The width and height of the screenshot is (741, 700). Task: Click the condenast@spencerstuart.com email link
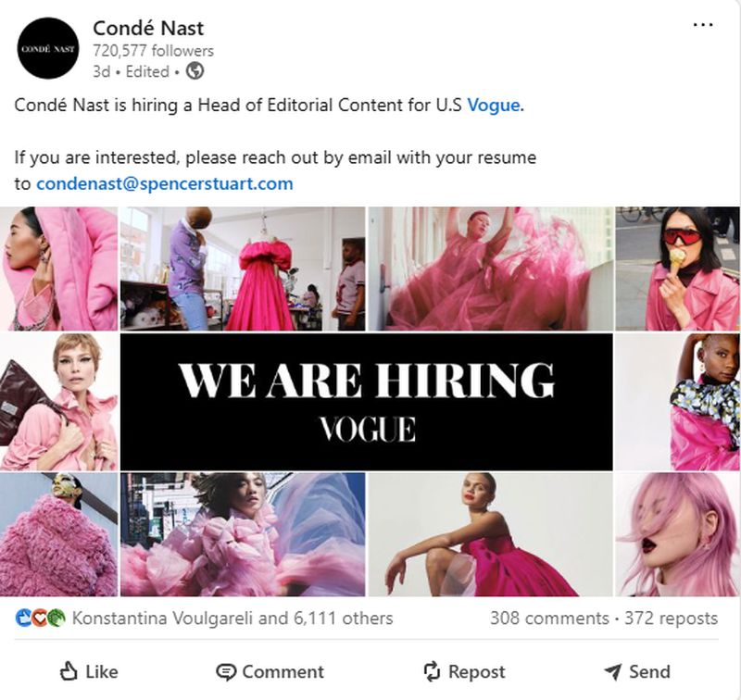click(165, 183)
